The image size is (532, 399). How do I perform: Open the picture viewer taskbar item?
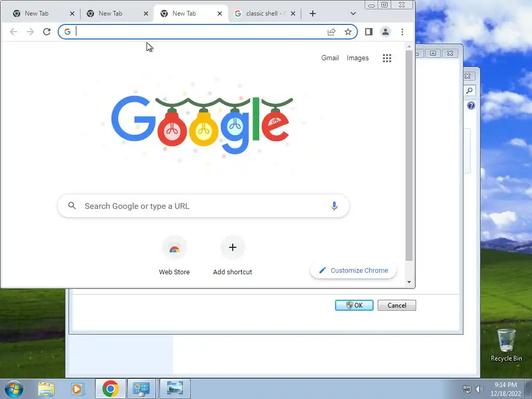[x=175, y=389]
